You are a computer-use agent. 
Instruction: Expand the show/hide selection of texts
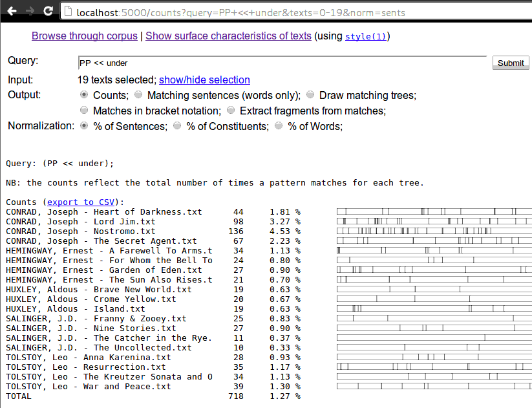click(x=204, y=80)
